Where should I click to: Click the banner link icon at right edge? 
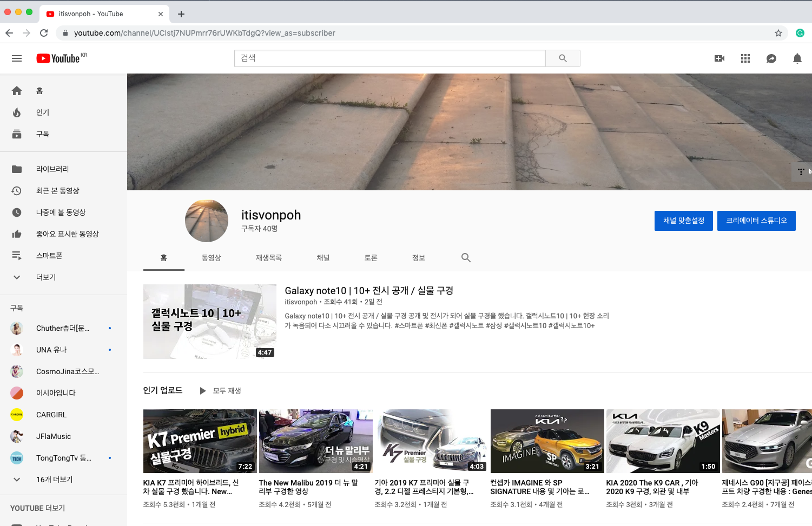[801, 171]
